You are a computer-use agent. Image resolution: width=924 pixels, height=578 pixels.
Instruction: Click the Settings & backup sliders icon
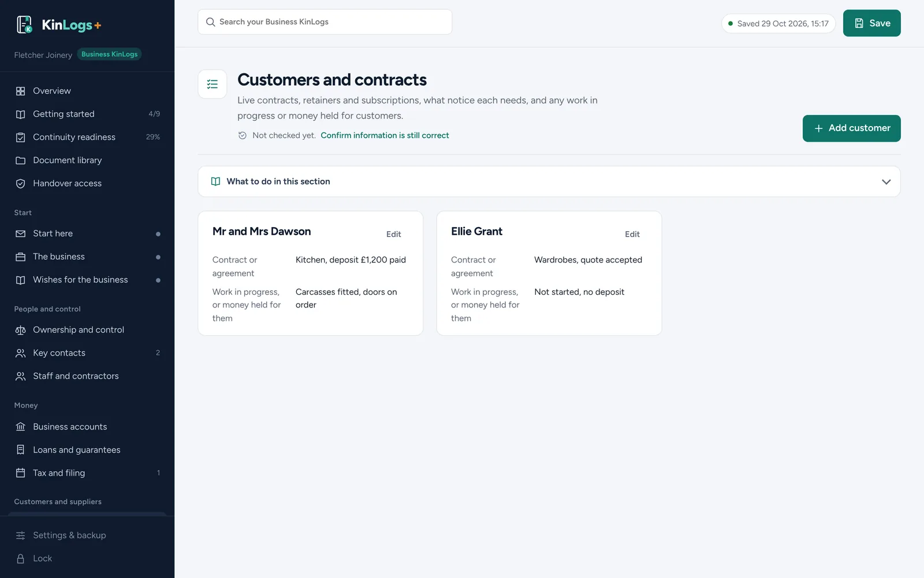(x=21, y=535)
